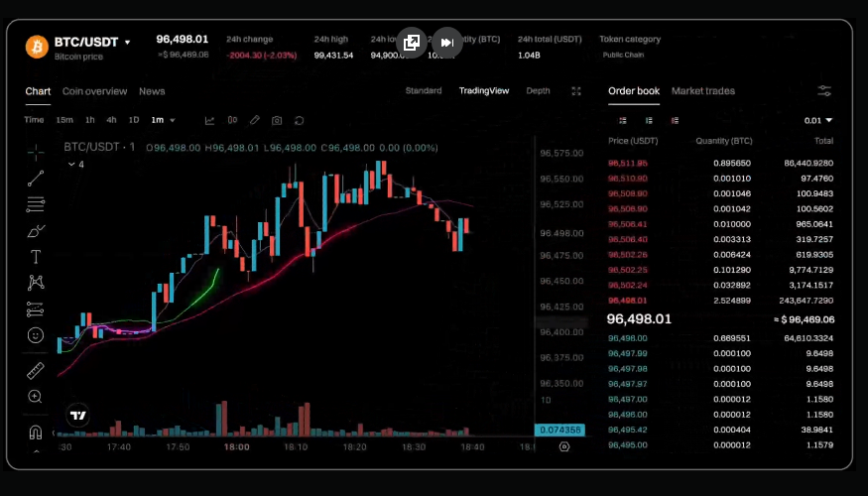This screenshot has height=496, width=868.
Task: Switch to the Order book tab
Action: tap(634, 91)
